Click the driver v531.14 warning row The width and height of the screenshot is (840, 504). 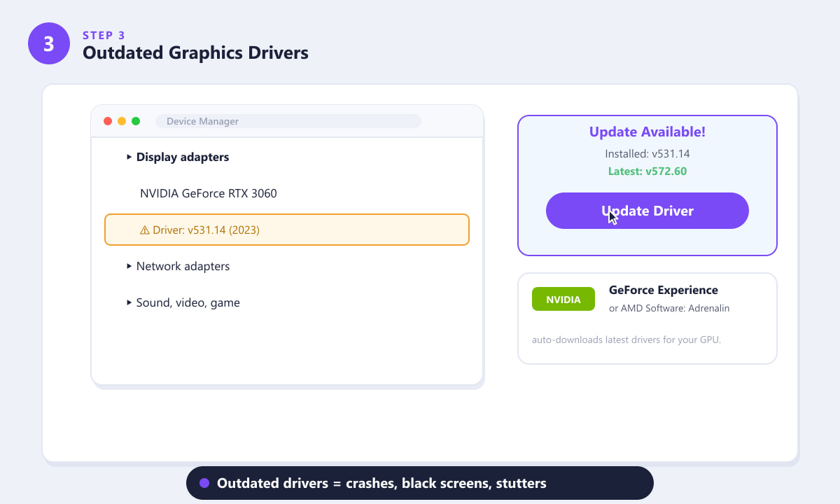pyautogui.click(x=287, y=230)
